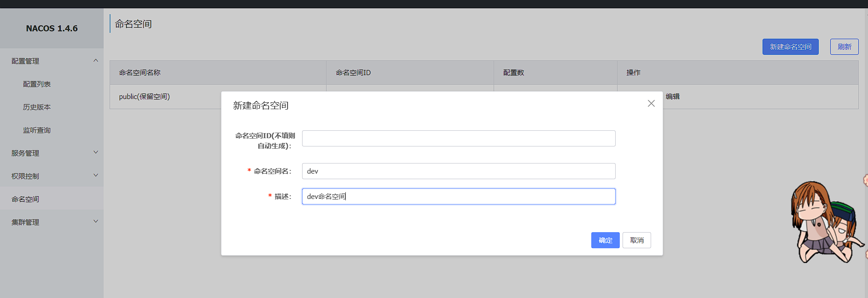Screen dimensions: 868x298
Task: Focus the 命名空间ID input field
Action: (x=458, y=139)
